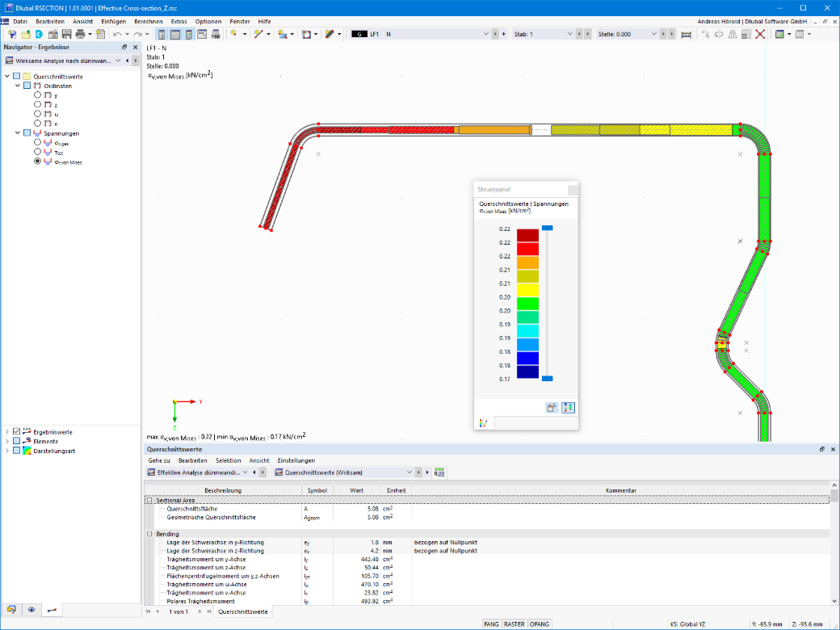Uncheck the Ergebniswerte checkbox

tap(17, 431)
